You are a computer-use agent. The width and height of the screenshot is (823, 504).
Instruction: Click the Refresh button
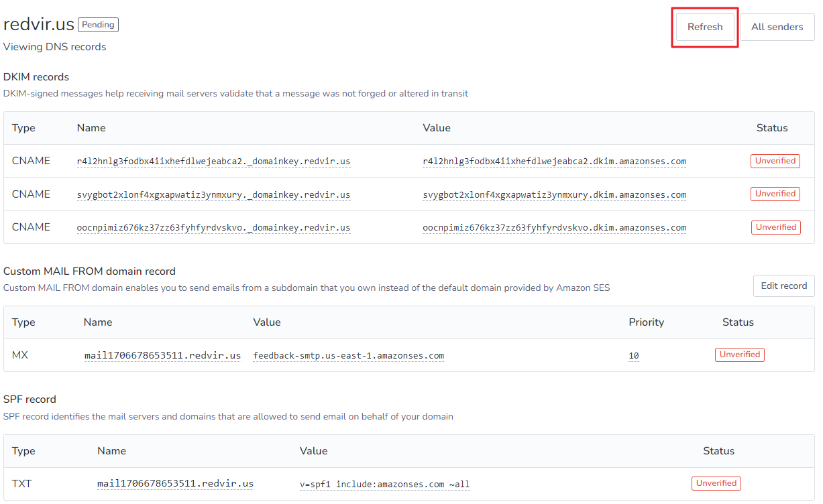pos(705,27)
